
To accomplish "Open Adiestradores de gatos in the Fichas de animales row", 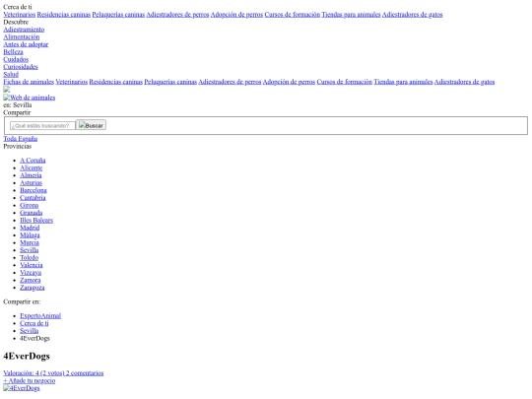I will point(464,82).
